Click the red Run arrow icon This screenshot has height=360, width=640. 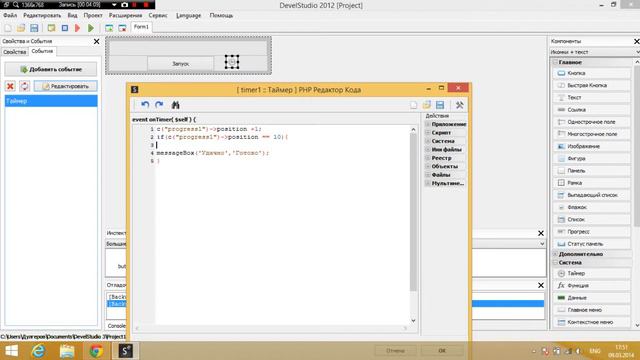78,28
